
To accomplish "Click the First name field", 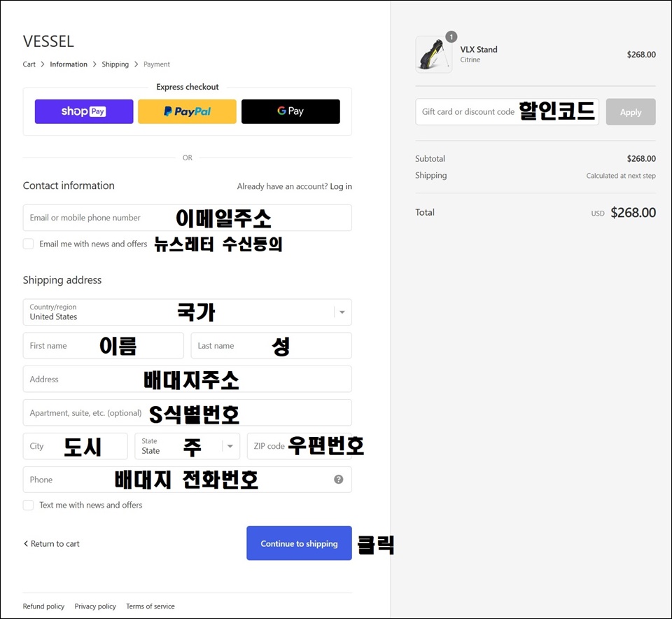I will pyautogui.click(x=104, y=345).
